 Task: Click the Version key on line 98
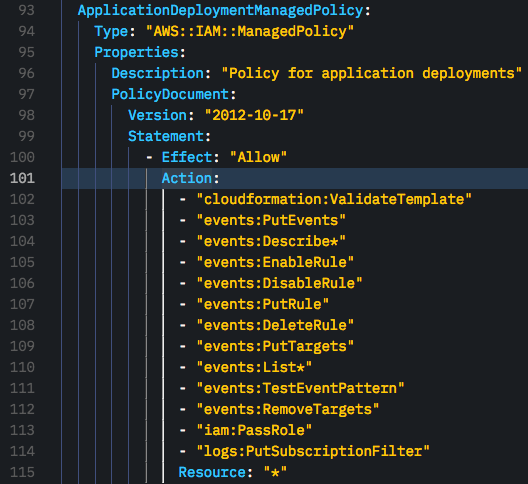(158, 115)
